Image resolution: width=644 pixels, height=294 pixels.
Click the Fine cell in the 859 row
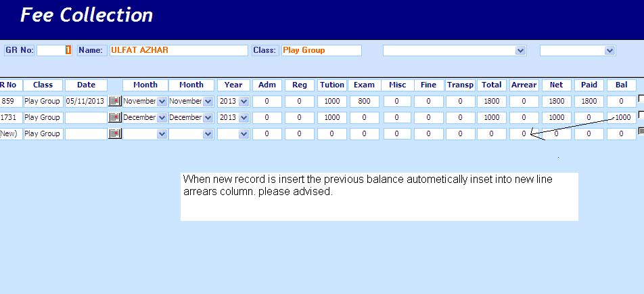tap(428, 101)
